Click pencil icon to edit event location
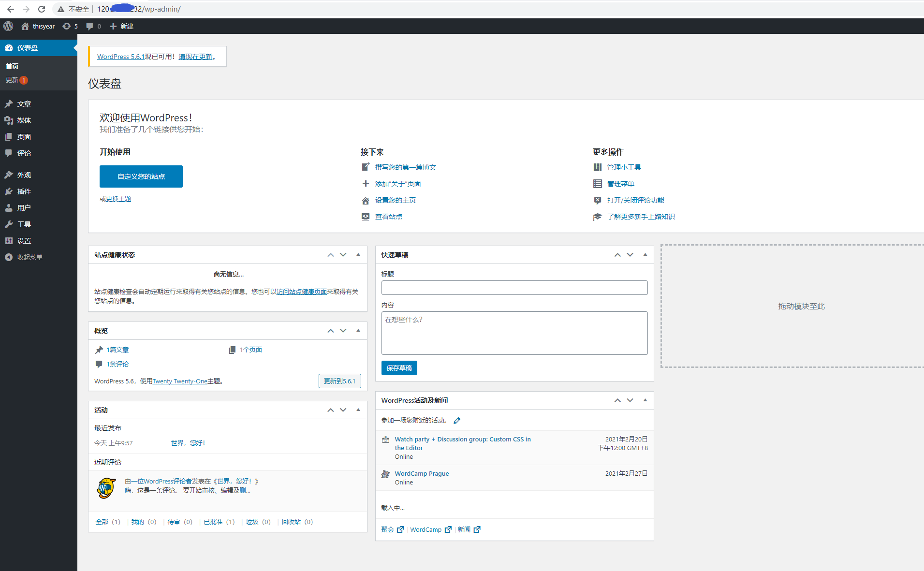Screen dimensions: 924x571 457,421
